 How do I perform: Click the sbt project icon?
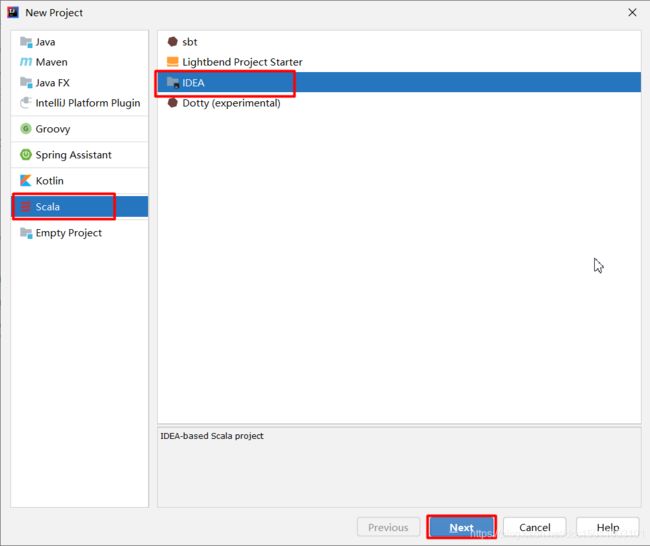(x=172, y=41)
